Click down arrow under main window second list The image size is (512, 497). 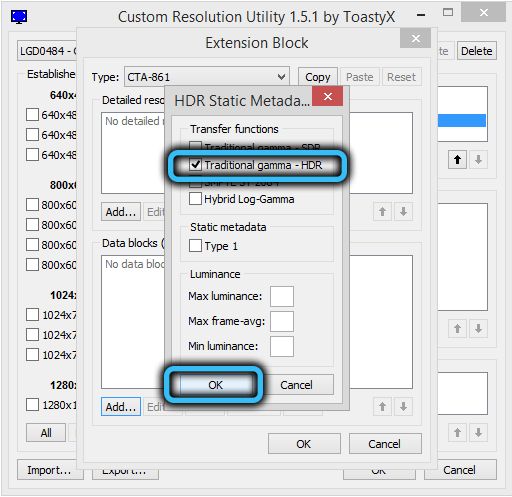tap(478, 329)
